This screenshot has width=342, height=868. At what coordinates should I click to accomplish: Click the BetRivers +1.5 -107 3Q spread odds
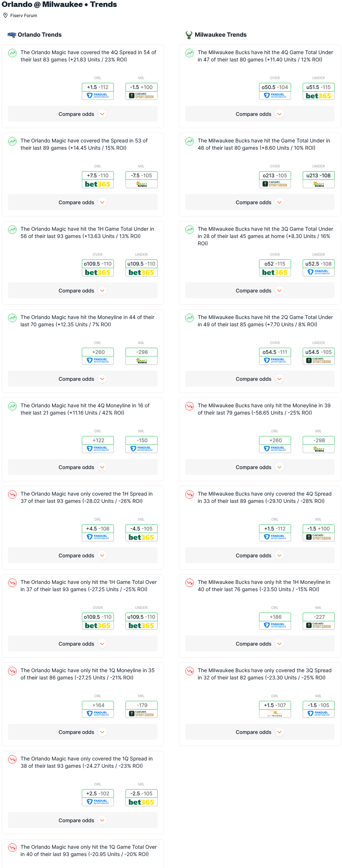tap(275, 709)
